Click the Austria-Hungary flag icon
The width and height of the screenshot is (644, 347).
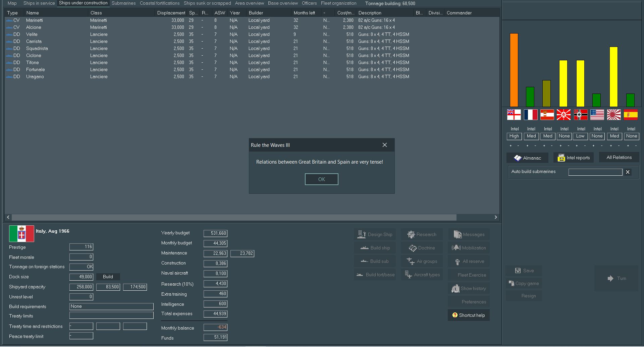(x=547, y=115)
